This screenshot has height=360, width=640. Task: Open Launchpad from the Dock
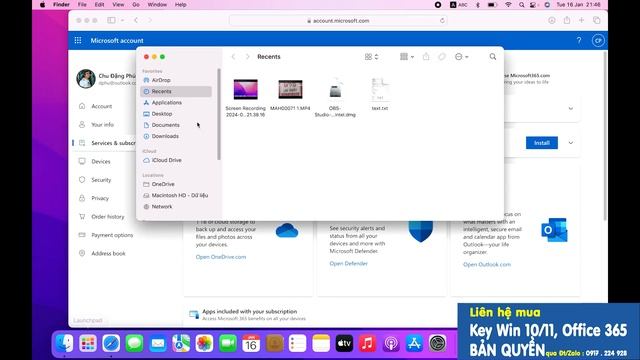pos(88,344)
